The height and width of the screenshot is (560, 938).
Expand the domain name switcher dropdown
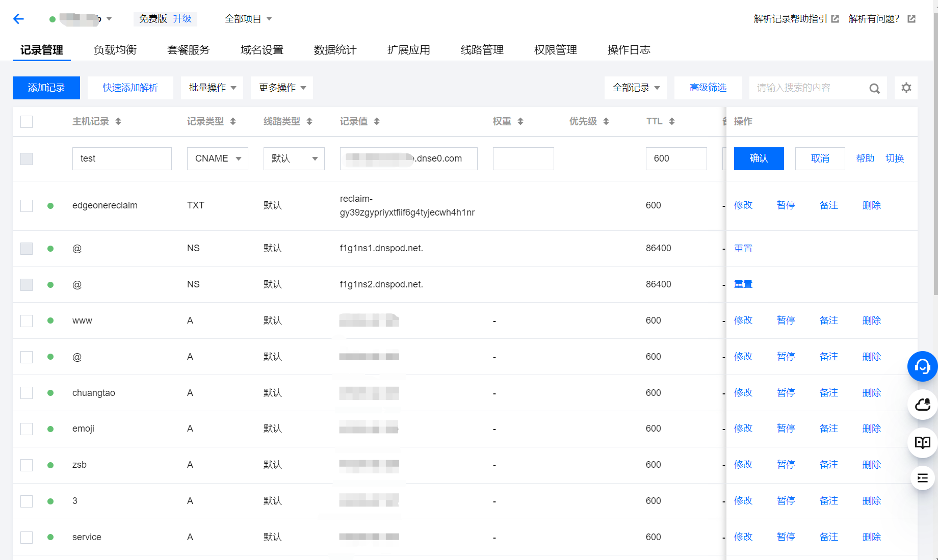click(x=109, y=19)
